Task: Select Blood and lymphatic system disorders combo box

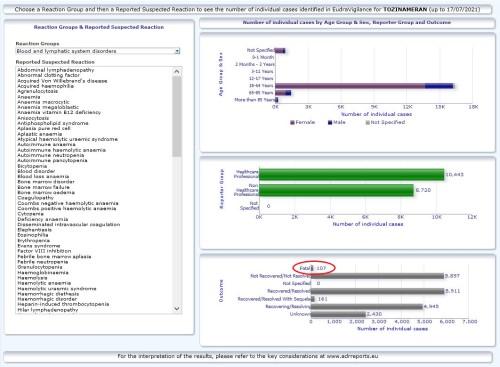Action: pos(98,51)
